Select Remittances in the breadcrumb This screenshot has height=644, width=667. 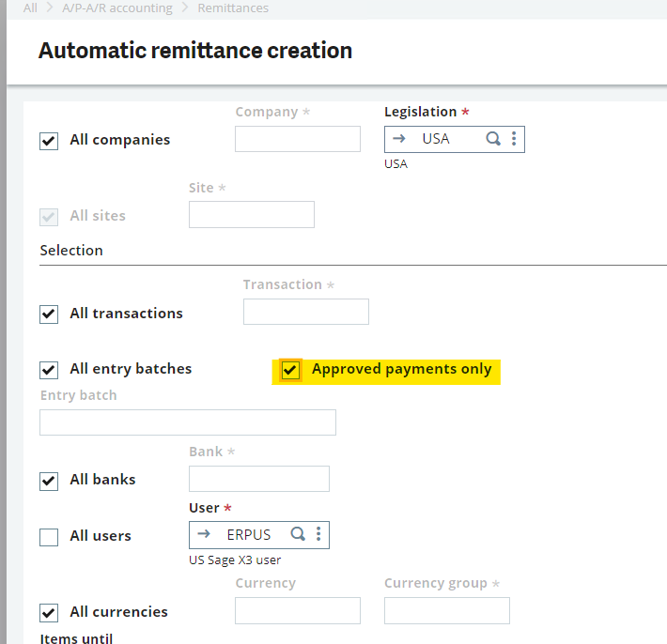pyautogui.click(x=233, y=8)
